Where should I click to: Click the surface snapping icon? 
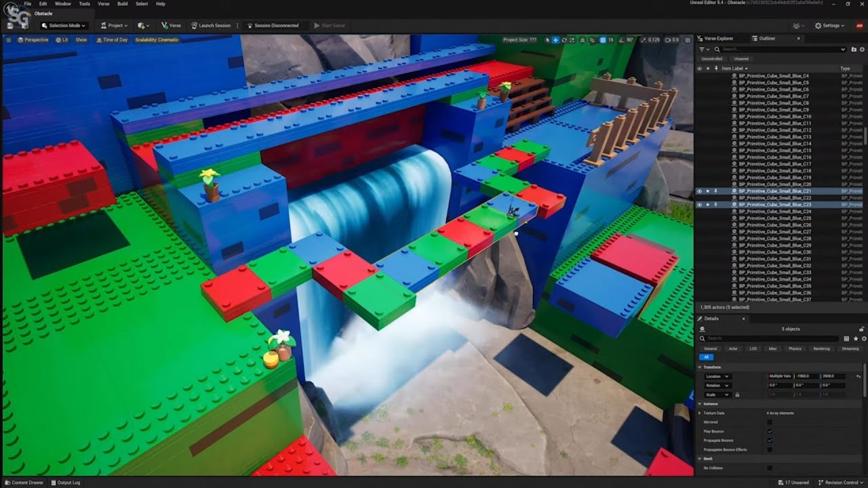[x=591, y=40]
